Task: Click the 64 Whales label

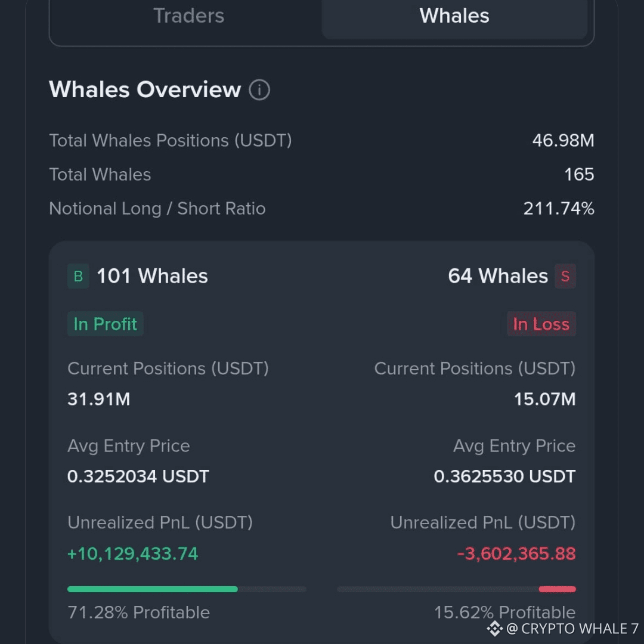Action: pos(499,276)
